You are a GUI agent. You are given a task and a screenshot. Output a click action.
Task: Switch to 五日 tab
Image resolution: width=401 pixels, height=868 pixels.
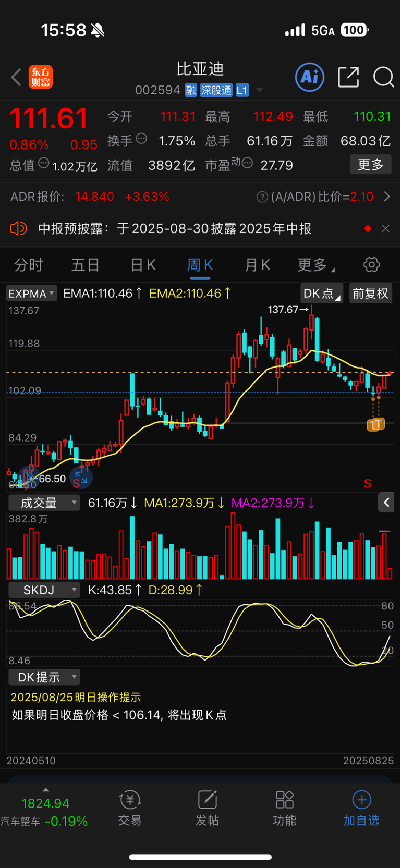(86, 265)
